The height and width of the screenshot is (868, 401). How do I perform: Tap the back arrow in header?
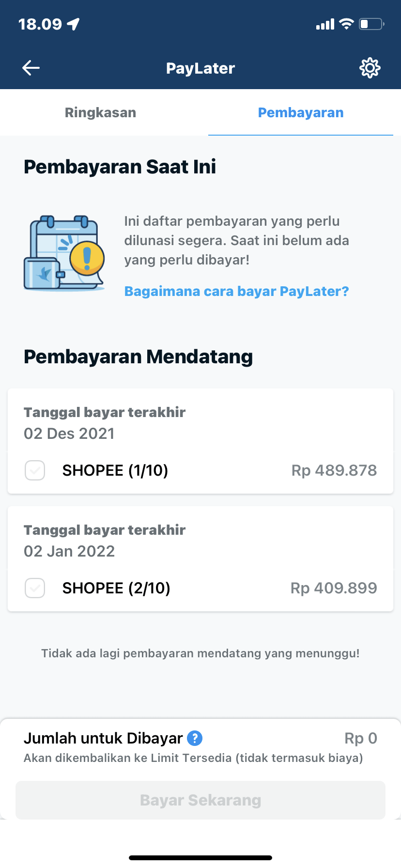point(31,68)
